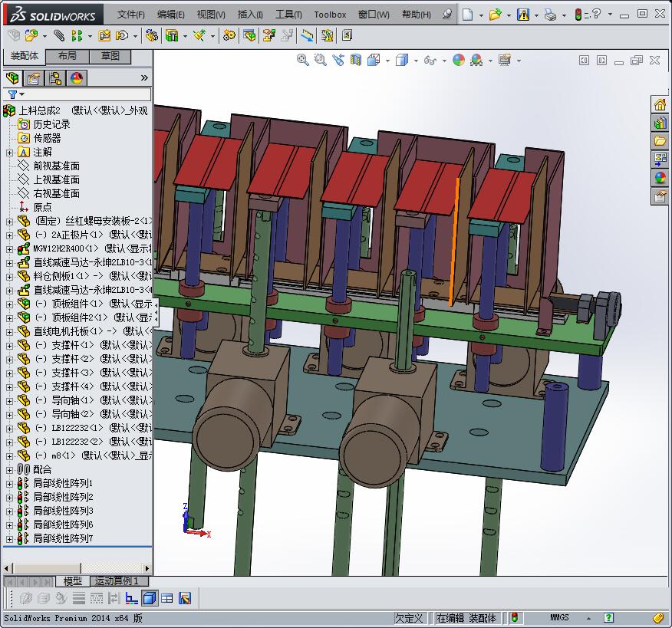This screenshot has width=672, height=628.
Task: Select 前视基准面 plane in the tree
Action: point(56,166)
